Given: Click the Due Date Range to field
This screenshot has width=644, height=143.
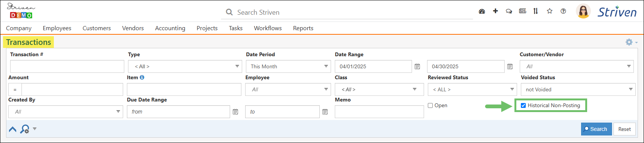Looking at the screenshot, I should coord(282,112).
